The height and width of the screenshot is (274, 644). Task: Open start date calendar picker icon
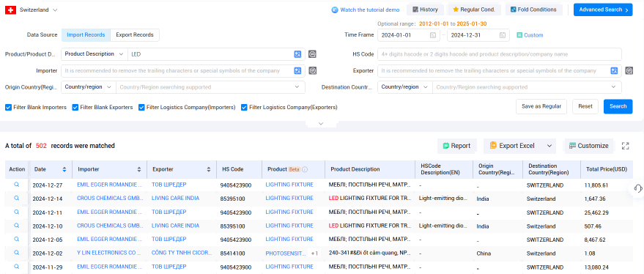point(432,35)
